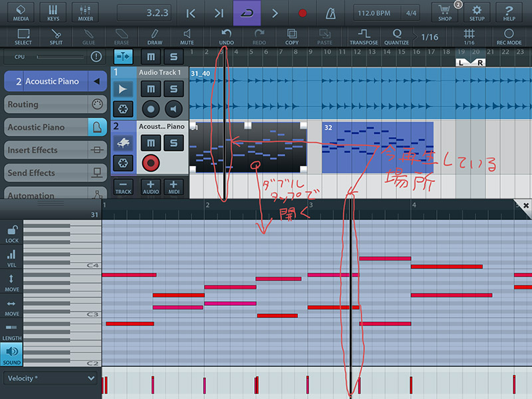Toggle global solo for all tracks

pos(174,57)
